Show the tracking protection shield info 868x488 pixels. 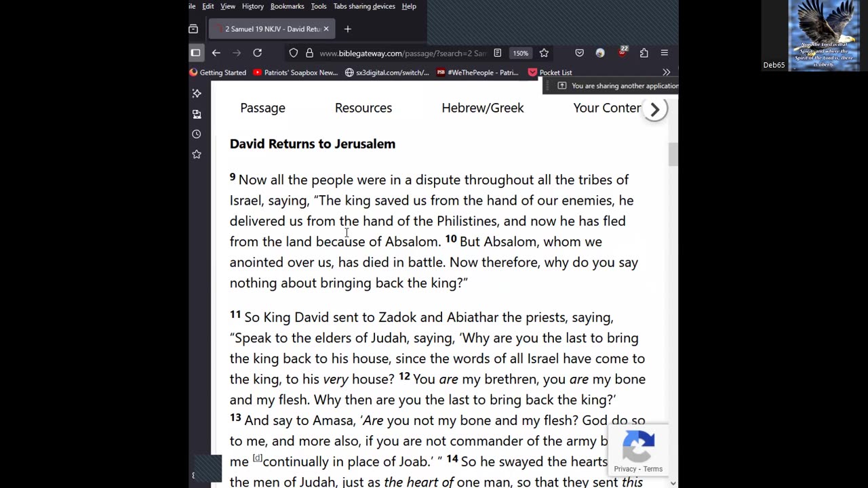pos(294,53)
